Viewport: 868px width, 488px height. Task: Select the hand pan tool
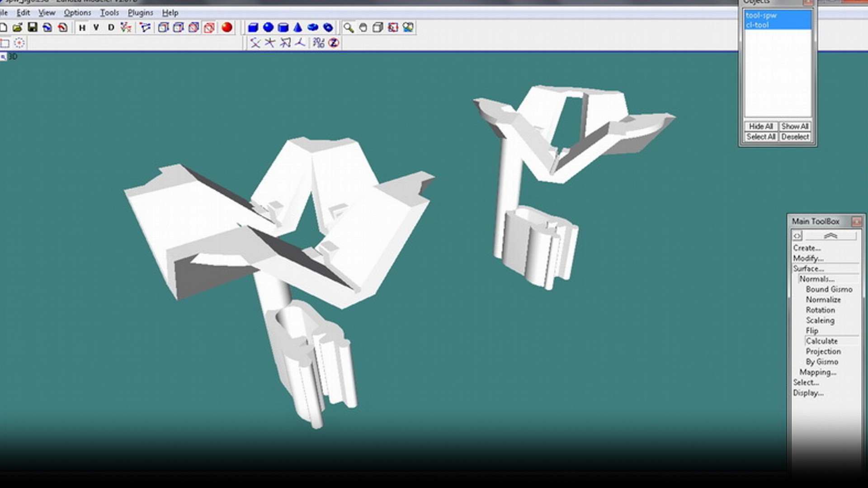[x=363, y=28]
